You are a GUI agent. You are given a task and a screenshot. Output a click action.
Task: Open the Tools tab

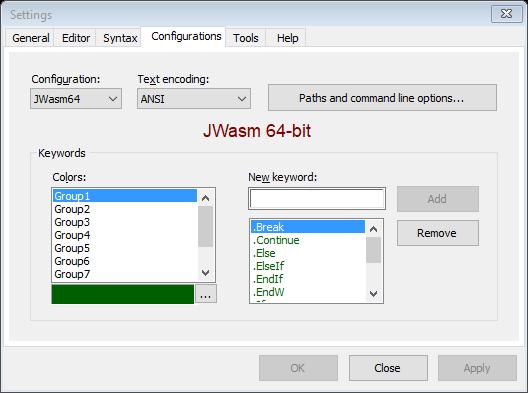[245, 38]
